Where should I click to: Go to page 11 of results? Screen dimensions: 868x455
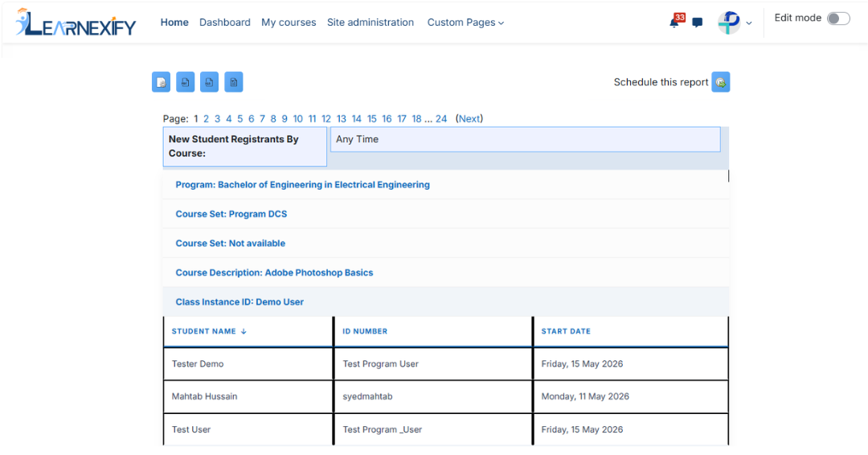(x=312, y=119)
